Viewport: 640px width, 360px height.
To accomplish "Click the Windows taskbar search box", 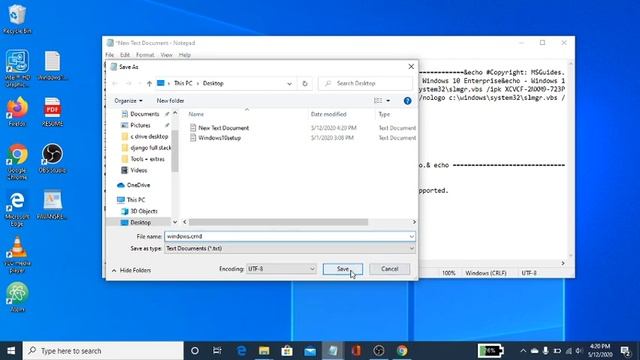I will pyautogui.click(x=103, y=351).
